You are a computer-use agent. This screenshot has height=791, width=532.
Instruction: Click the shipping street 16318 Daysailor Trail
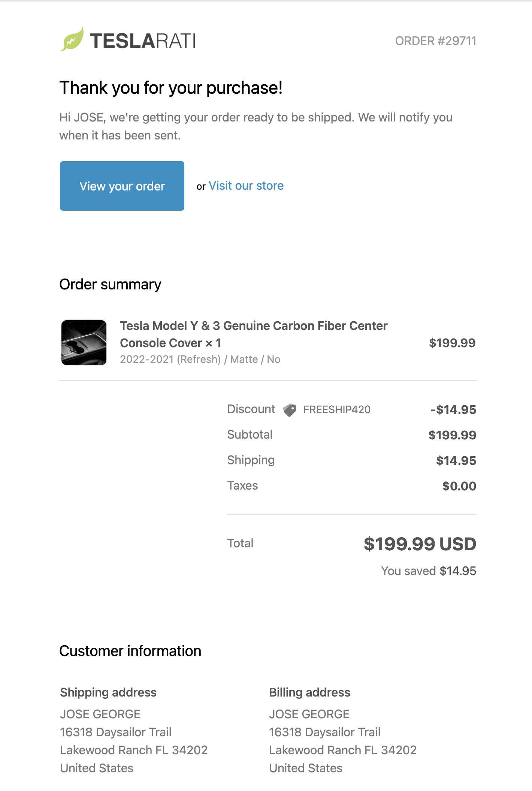116,732
